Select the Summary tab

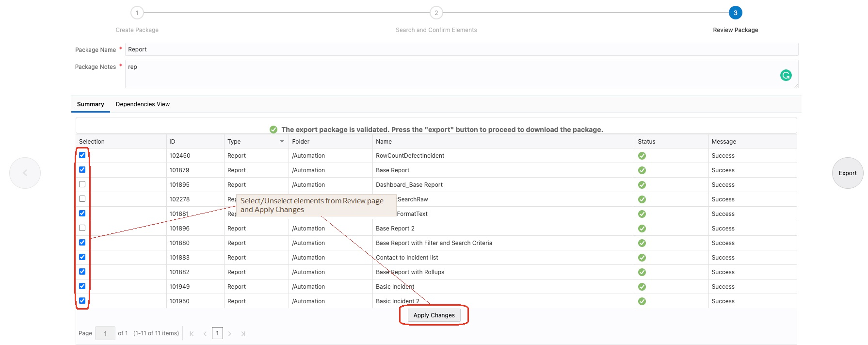pos(90,104)
